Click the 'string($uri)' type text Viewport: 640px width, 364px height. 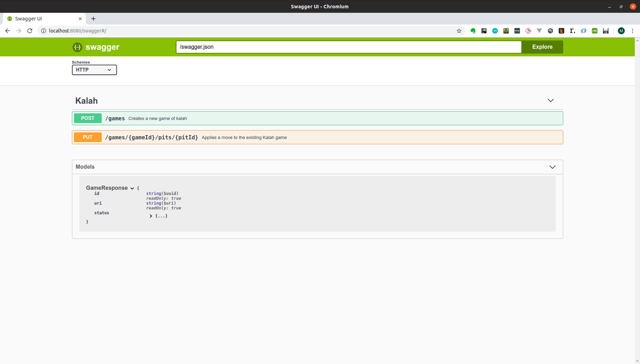[161, 203]
